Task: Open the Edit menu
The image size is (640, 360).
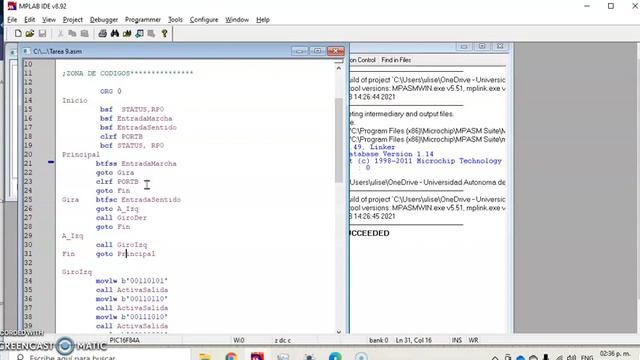Action: (x=29, y=20)
